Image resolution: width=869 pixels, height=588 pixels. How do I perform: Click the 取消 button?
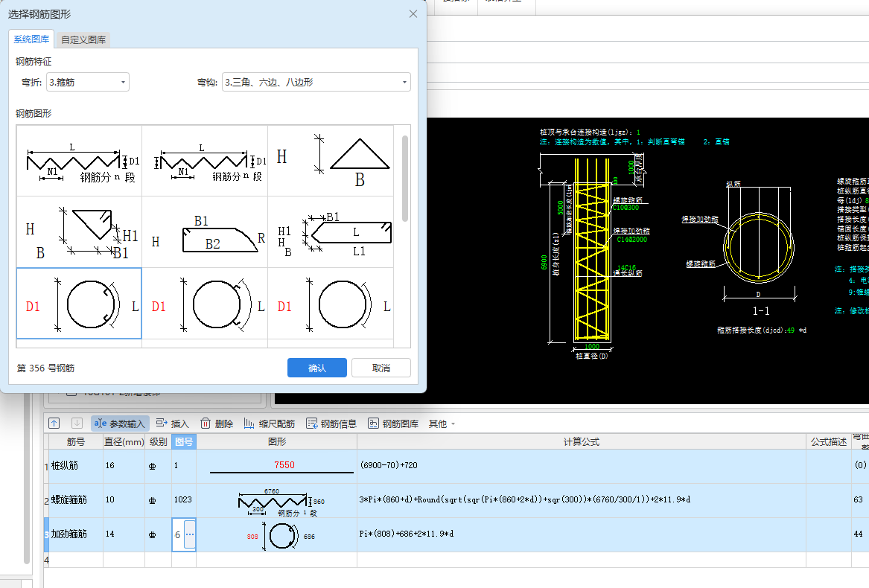(381, 368)
